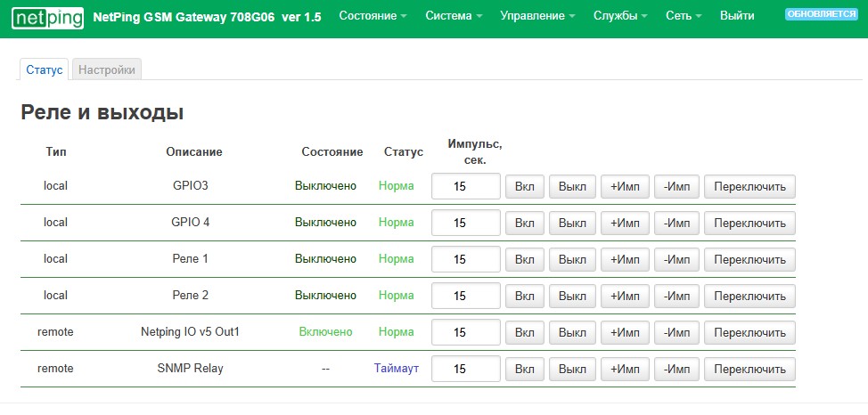Image resolution: width=868 pixels, height=415 pixels.
Task: Open the Управление dropdown
Action: coord(537,16)
